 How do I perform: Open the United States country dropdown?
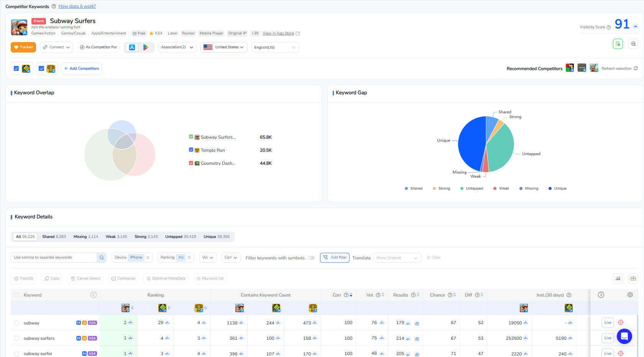click(224, 47)
